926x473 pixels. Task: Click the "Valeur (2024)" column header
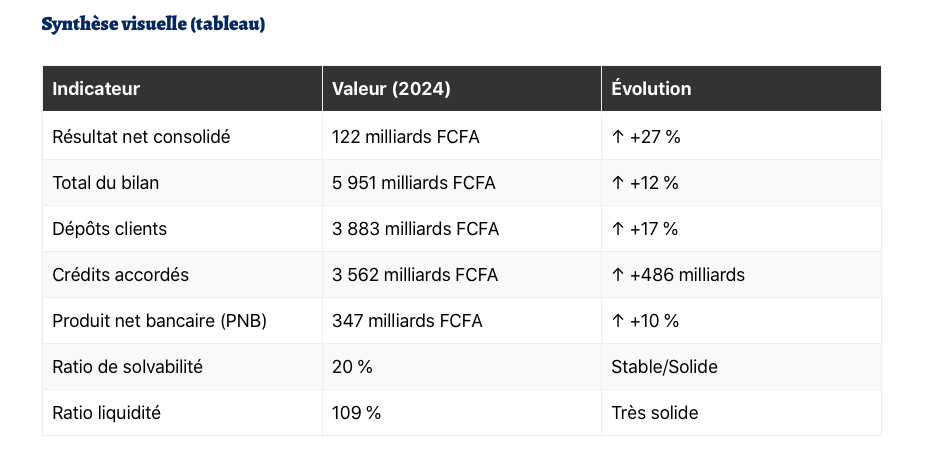pos(391,89)
